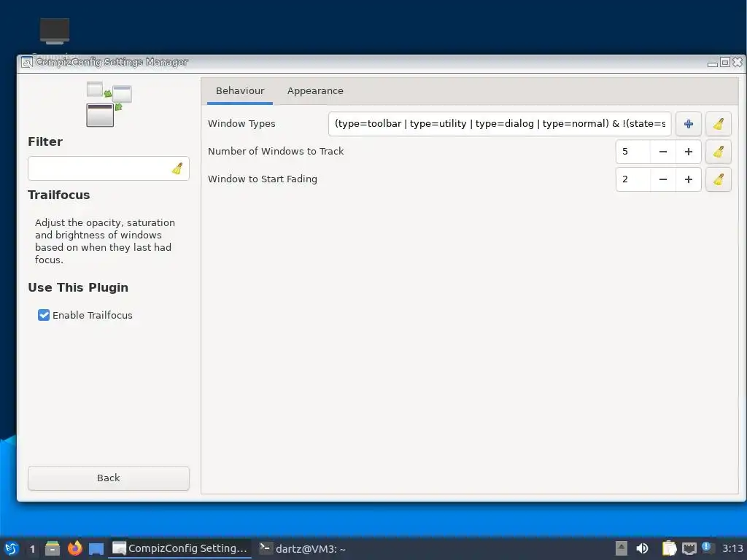The height and width of the screenshot is (560, 747).
Task: Open the update notification tray icon
Action: pos(706,547)
